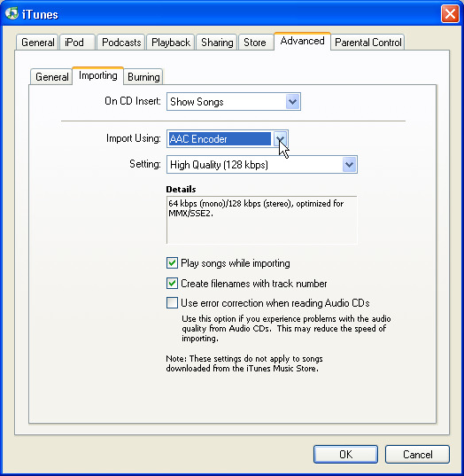Screen dimensions: 464x476
Task: Toggle Play songs while importing
Action: [172, 263]
